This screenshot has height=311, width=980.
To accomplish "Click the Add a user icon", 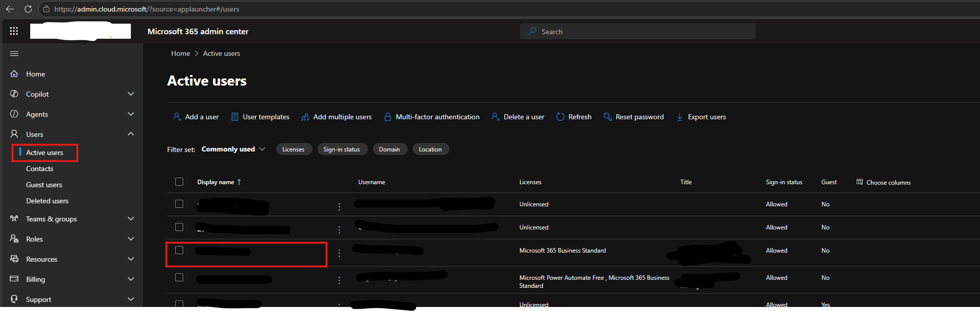I will tap(177, 117).
